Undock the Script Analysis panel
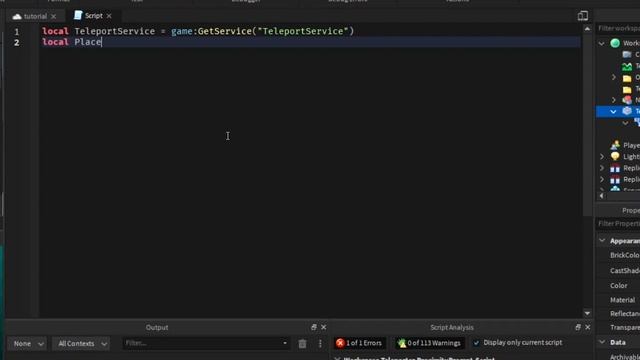Viewport: 640px width, 360px height. tap(578, 327)
